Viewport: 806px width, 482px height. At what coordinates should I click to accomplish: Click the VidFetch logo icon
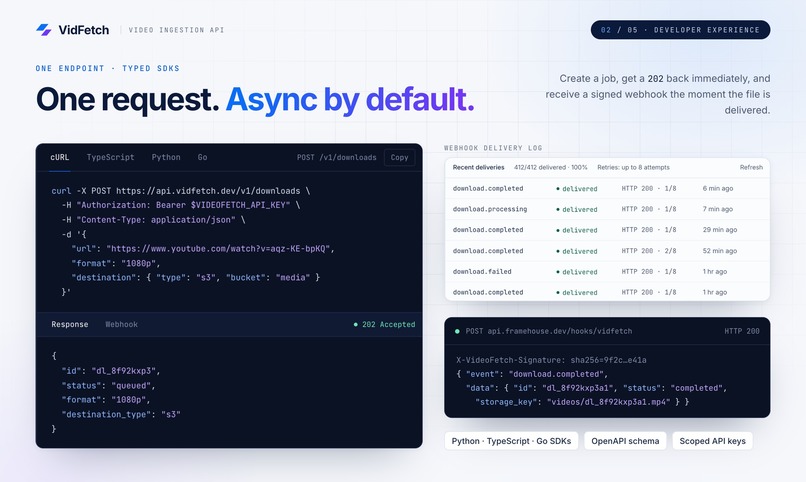(44, 30)
